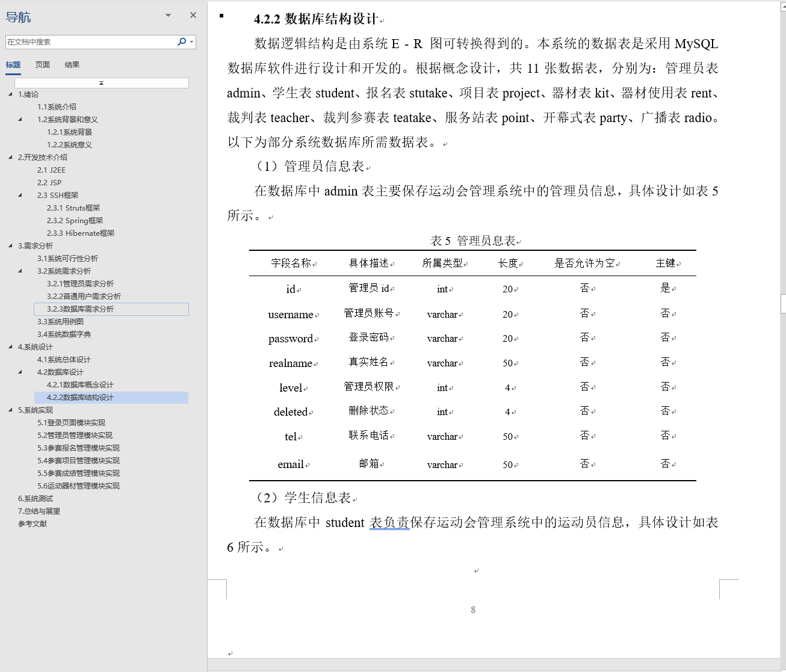Select the 标题 tab

13,64
